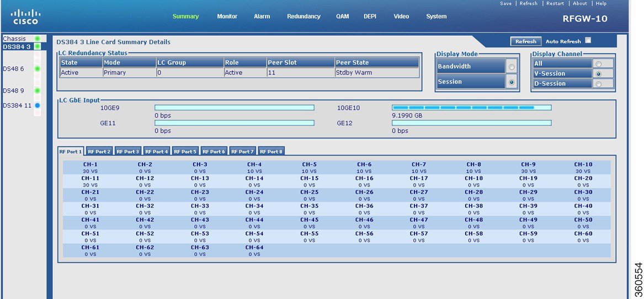
Task: Click the green Chassis status indicator
Action: 38,39
